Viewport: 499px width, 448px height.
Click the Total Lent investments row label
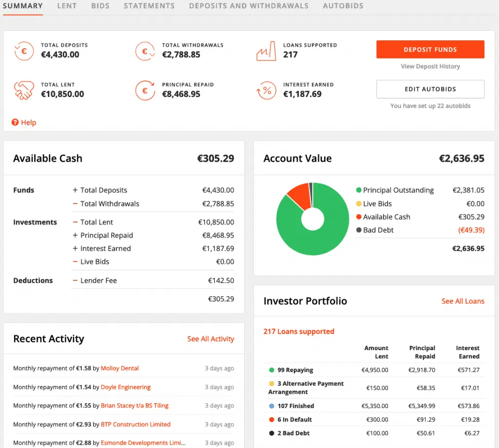pyautogui.click(x=96, y=222)
